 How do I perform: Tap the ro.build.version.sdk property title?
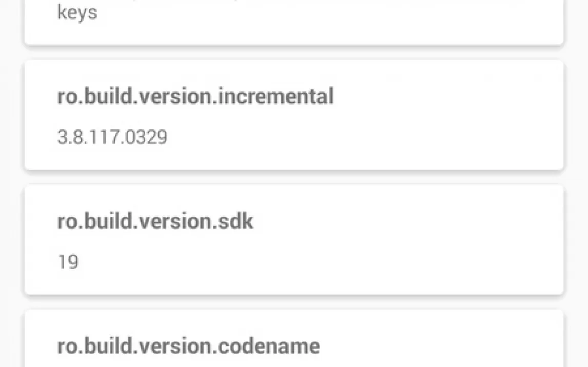(x=155, y=221)
